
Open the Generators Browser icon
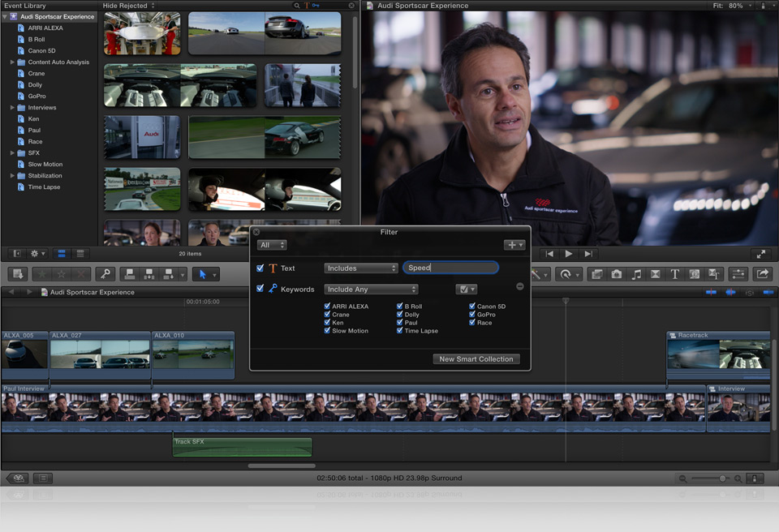[x=695, y=274]
